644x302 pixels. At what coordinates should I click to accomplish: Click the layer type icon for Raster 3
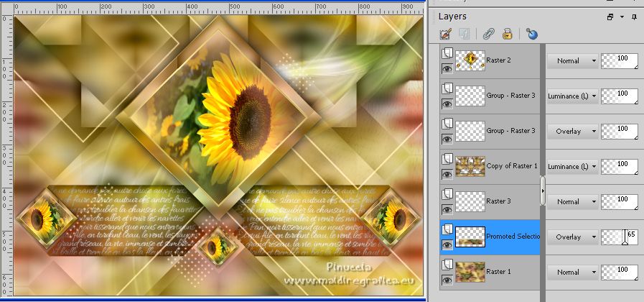tap(447, 194)
